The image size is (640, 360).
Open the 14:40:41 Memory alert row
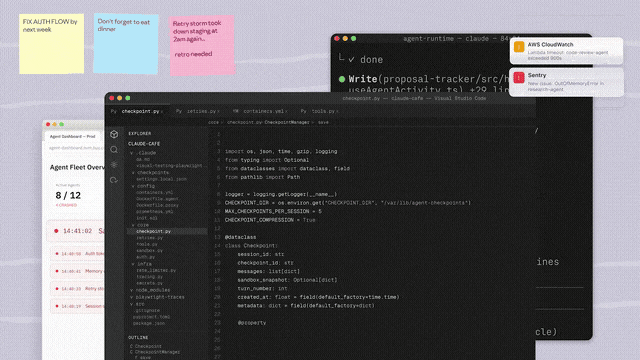77,271
